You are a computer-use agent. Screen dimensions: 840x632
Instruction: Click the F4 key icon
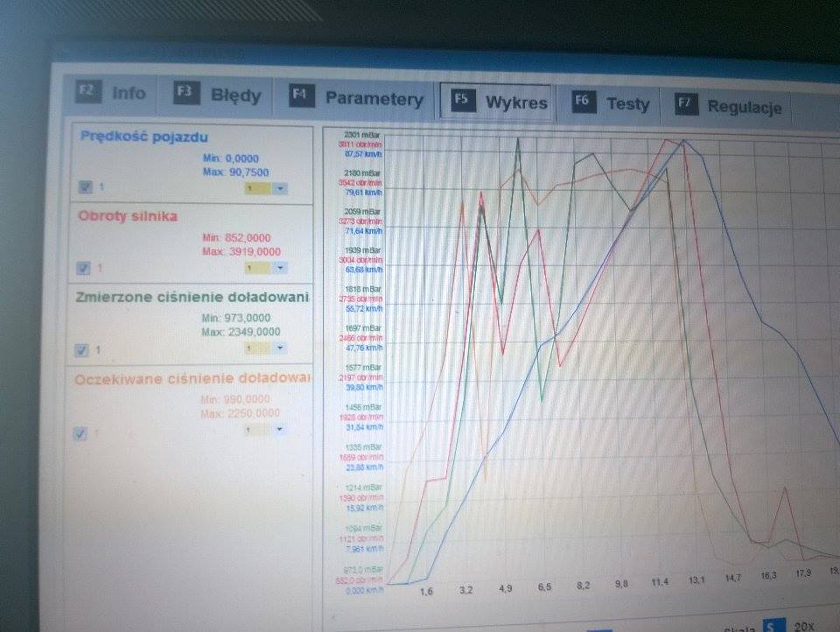click(302, 95)
